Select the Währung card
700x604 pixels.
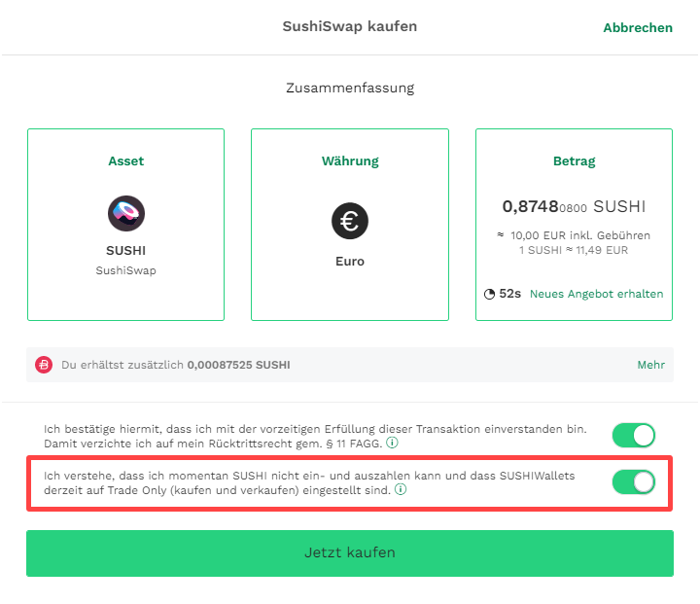pyautogui.click(x=350, y=225)
